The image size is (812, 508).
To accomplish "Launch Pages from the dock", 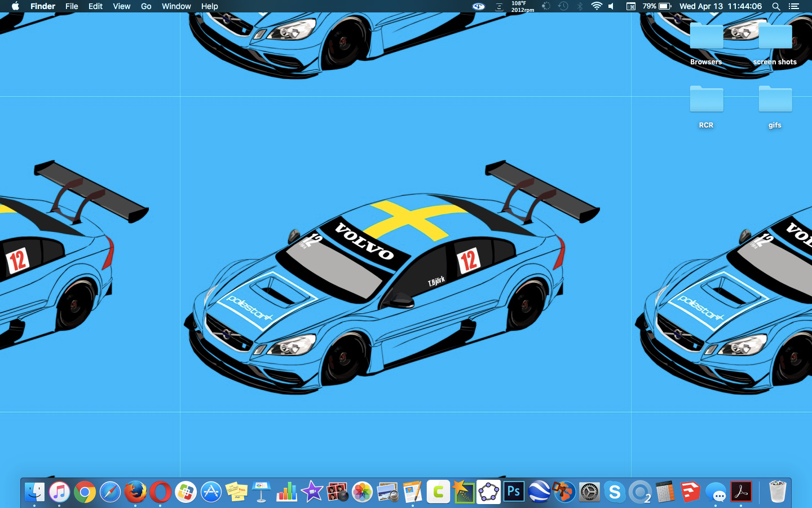I will [x=413, y=492].
